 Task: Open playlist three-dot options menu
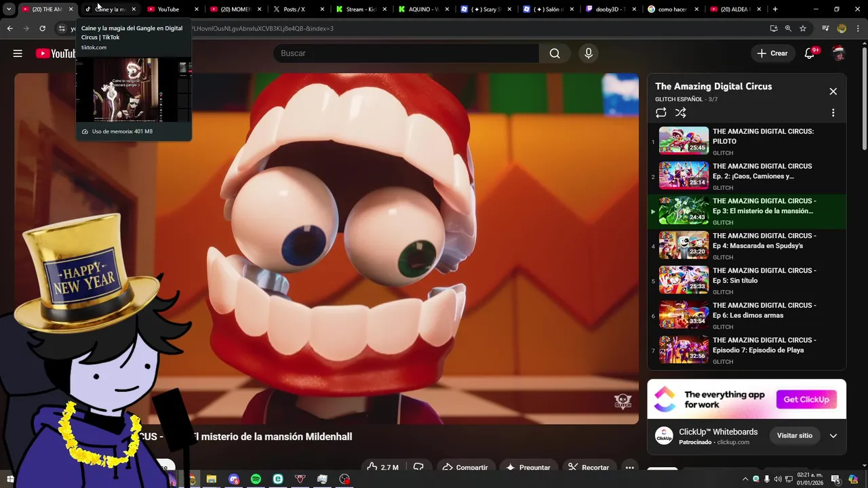(833, 113)
